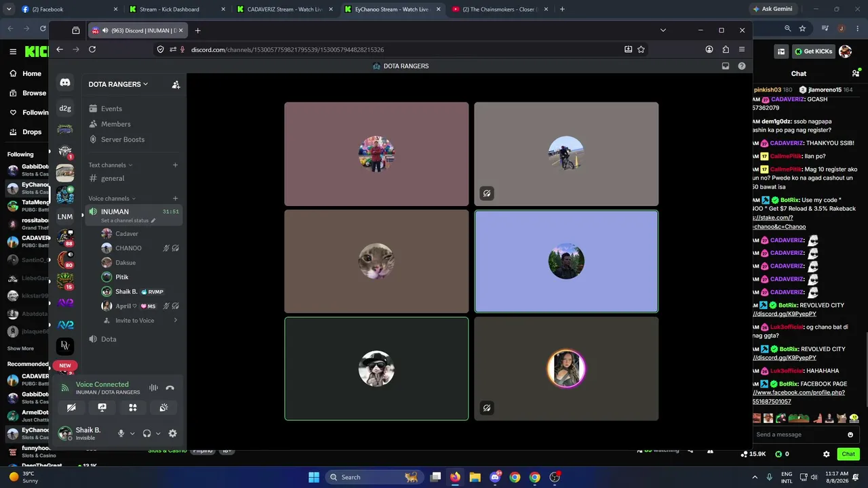Switch to Stream - Kick Dashboard tab
868x488 pixels.
pos(176,9)
